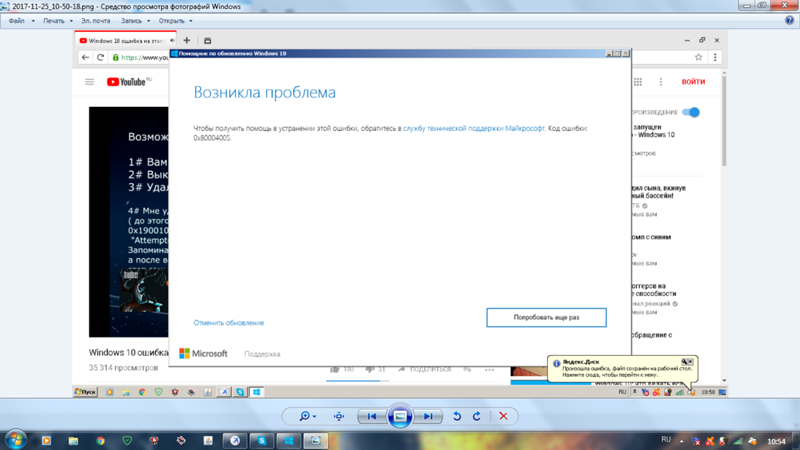Open a new tab with the plus icon

(x=187, y=40)
